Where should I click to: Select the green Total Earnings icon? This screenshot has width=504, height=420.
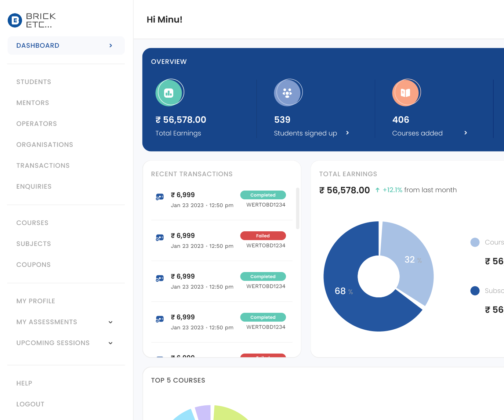(x=170, y=93)
